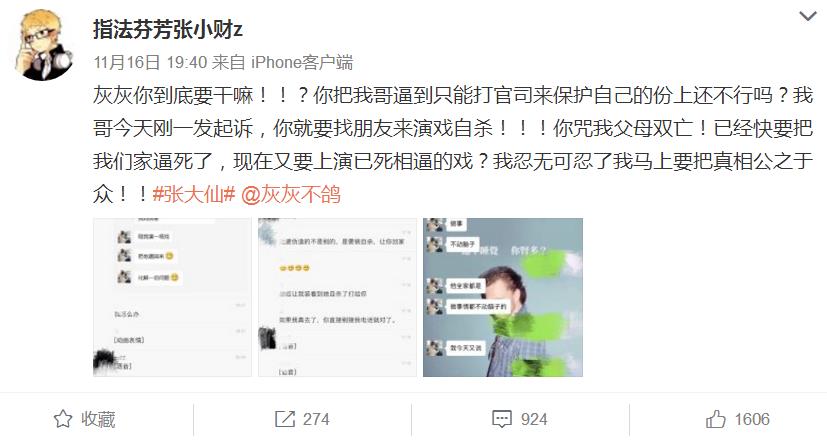
Task: Open the 924 comments count
Action: point(534,419)
